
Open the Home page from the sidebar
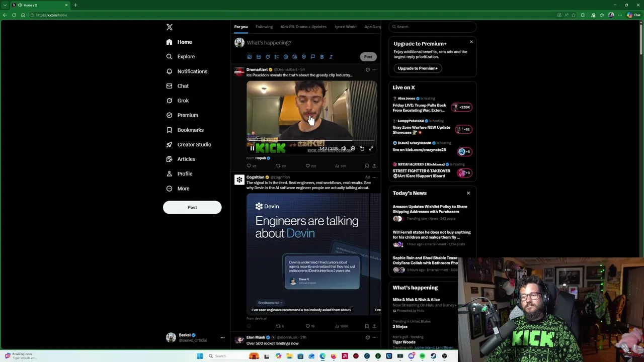pos(179,42)
